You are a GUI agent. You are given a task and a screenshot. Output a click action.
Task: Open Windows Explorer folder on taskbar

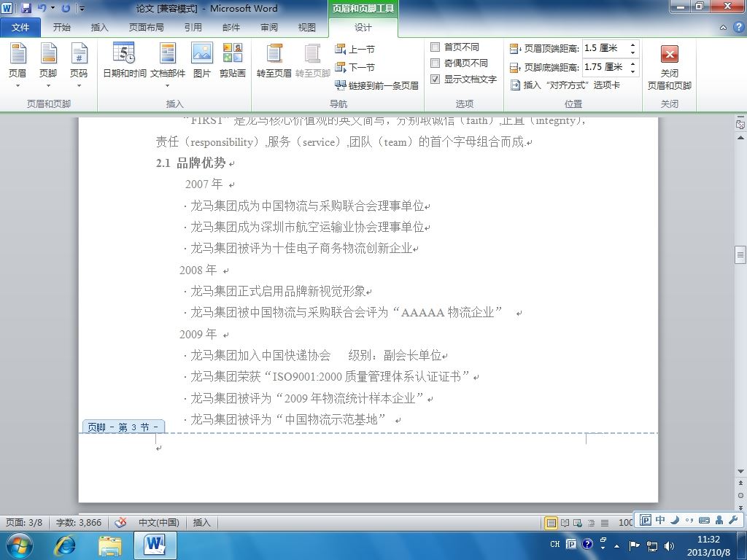(110, 545)
